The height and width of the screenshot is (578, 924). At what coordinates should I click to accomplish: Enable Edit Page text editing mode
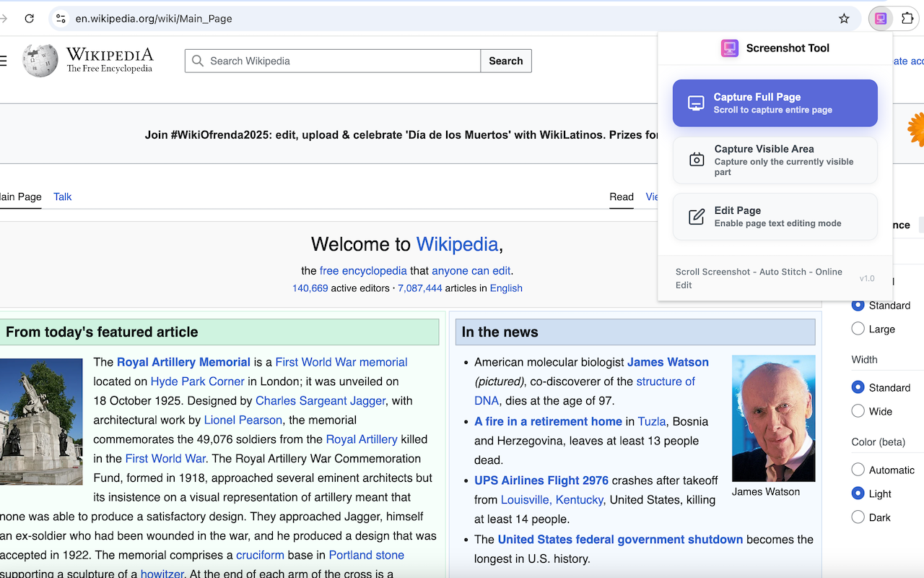[x=775, y=217]
